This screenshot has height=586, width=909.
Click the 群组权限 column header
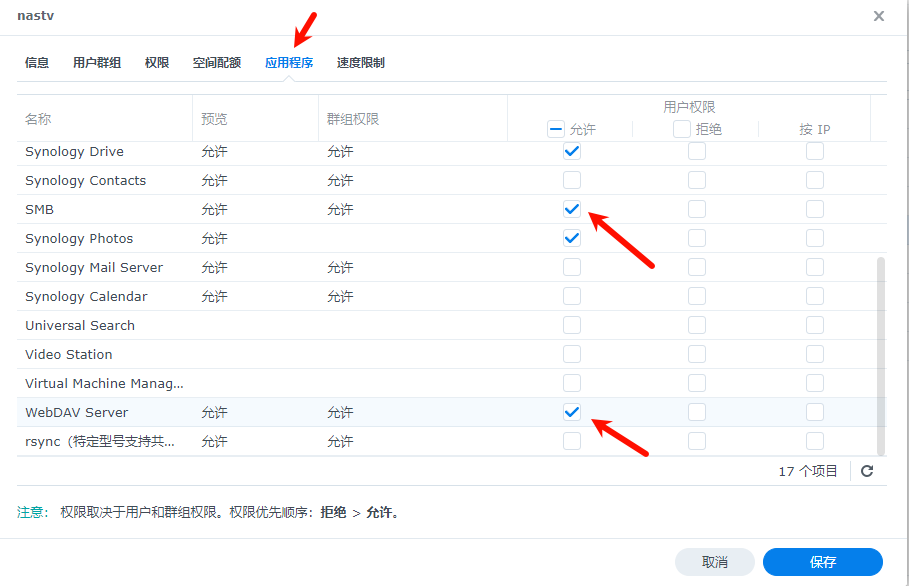(352, 119)
